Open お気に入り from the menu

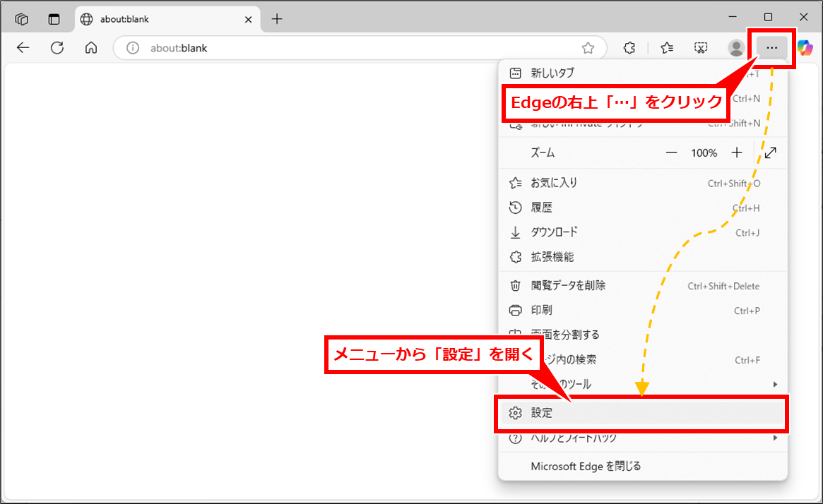(x=643, y=183)
